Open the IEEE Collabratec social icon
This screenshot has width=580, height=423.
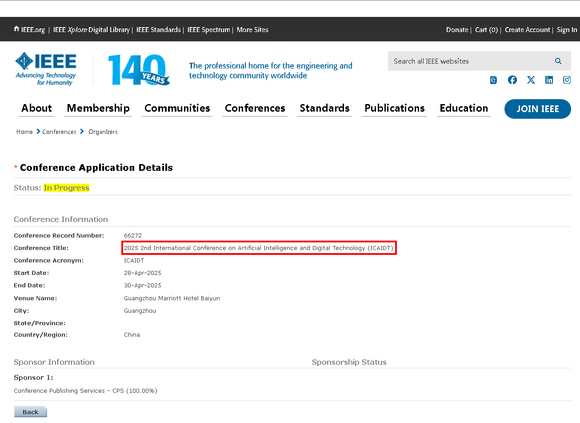493,80
